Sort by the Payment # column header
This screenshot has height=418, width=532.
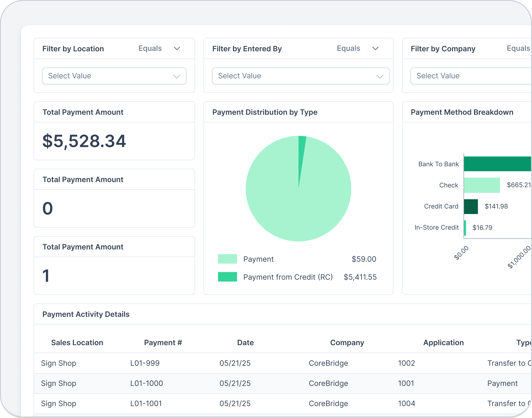pos(163,342)
